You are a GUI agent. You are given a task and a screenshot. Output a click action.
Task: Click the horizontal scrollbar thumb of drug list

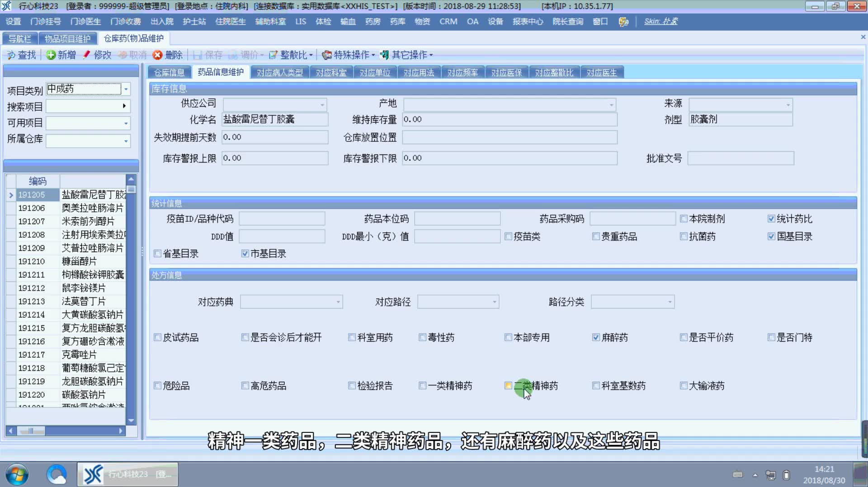(x=31, y=431)
